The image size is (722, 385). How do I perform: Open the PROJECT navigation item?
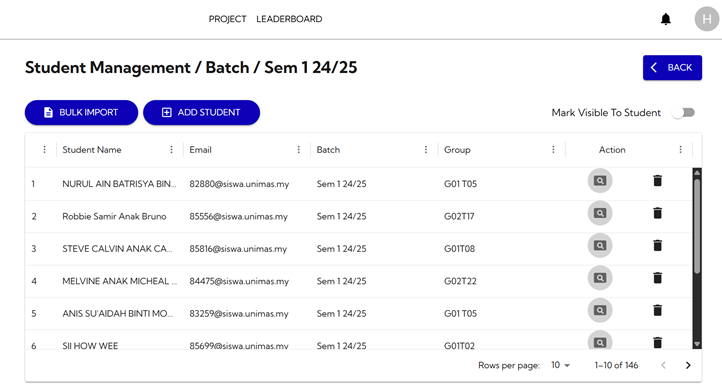point(227,19)
